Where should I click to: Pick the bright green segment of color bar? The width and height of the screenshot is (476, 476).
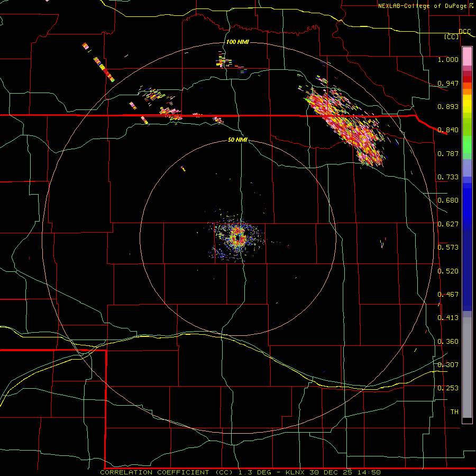467,144
